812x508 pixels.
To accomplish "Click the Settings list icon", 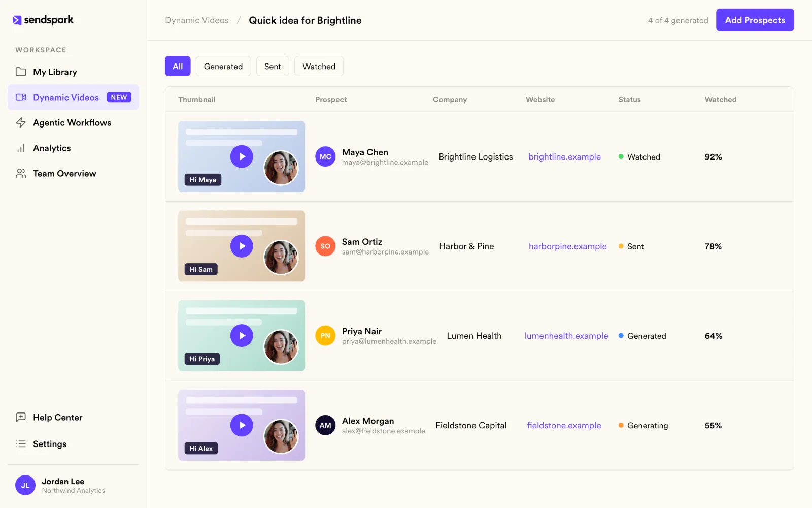I will pyautogui.click(x=21, y=443).
